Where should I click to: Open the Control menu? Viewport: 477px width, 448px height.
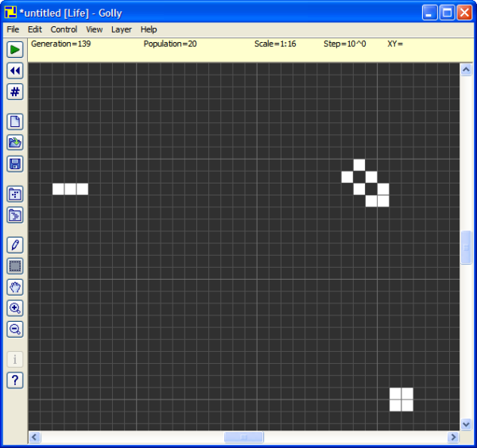(x=64, y=29)
